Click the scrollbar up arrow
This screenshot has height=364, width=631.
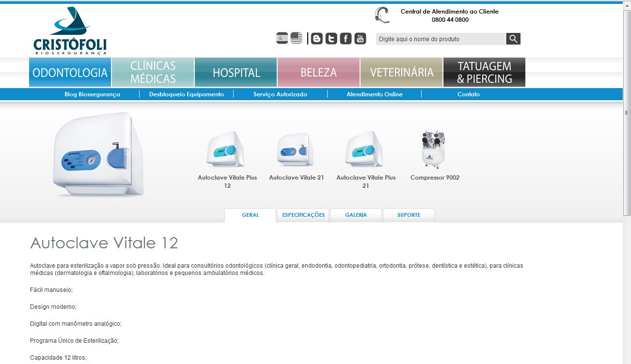pos(627,5)
